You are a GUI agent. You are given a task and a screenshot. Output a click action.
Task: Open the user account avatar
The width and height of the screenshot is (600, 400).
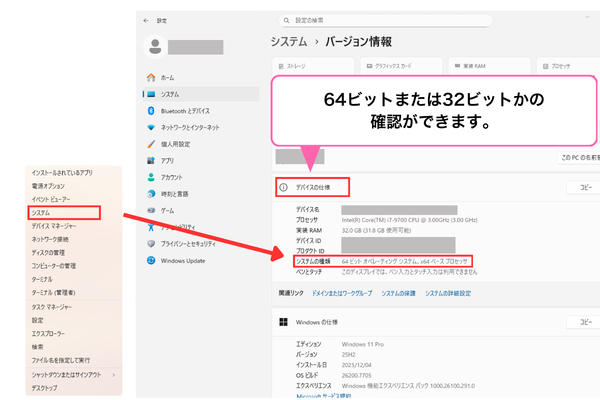[155, 47]
